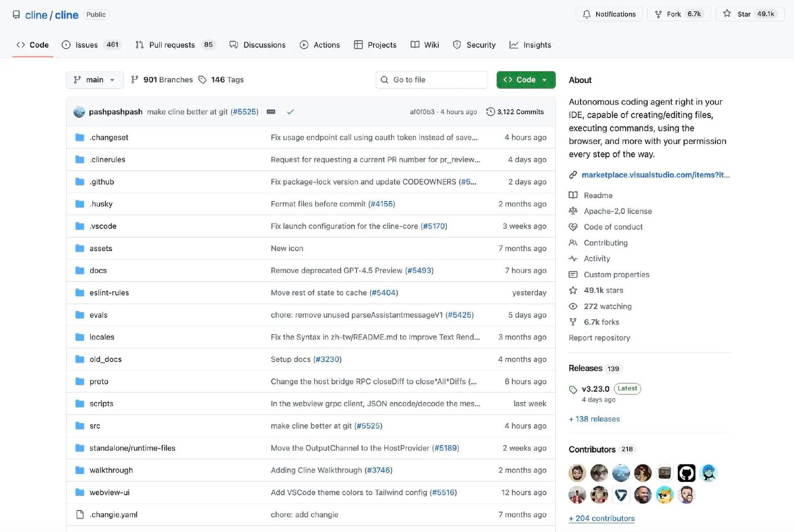Open the .vscode folder icon
This screenshot has width=794, height=532.
tap(79, 226)
